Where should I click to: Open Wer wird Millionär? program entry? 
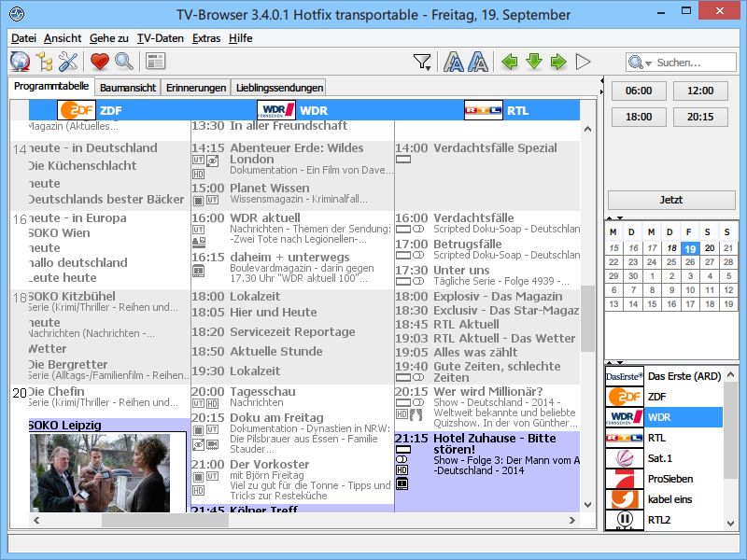[x=487, y=408]
